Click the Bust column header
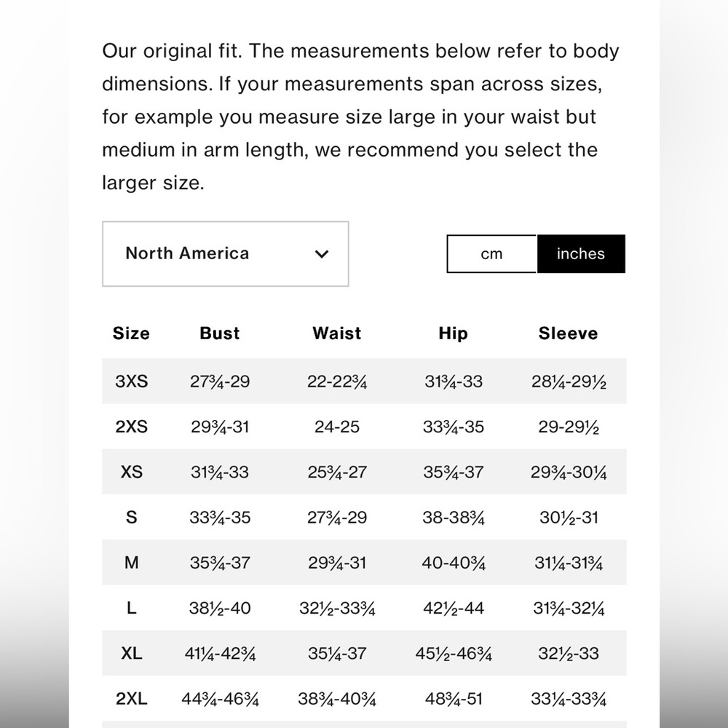Screen dimensions: 728x728 click(220, 333)
